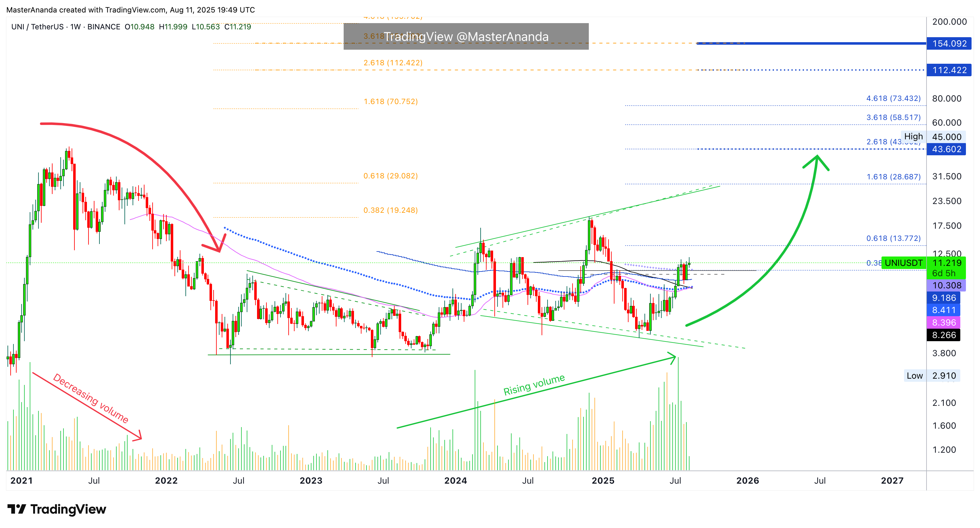Click the 6d 5h countdown label
980x528 pixels.
[944, 273]
